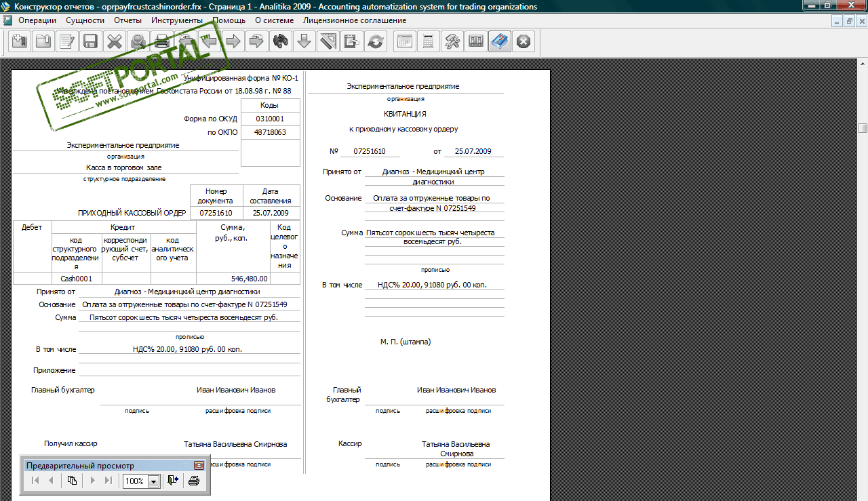Click the text Касса в торговом зале
868x501 pixels.
[x=124, y=167]
